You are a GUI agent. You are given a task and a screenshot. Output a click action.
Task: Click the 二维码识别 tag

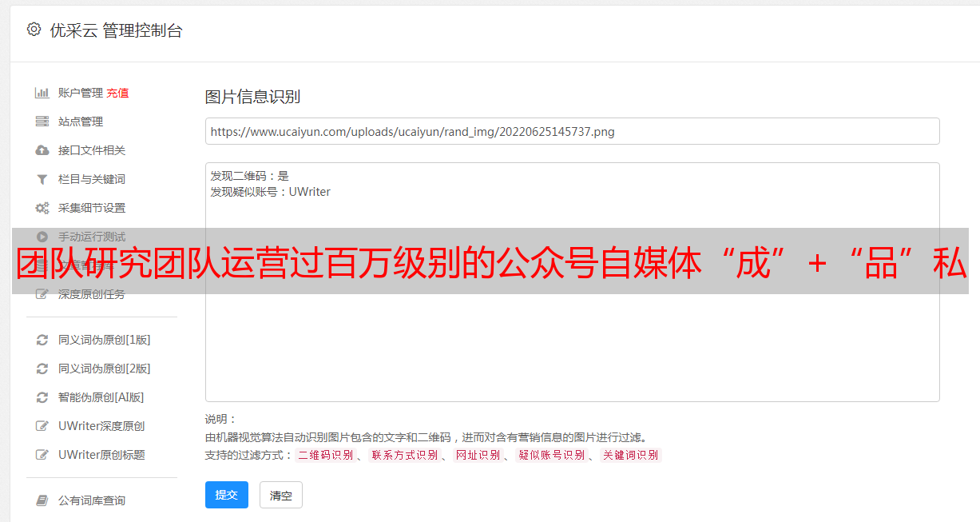click(326, 455)
